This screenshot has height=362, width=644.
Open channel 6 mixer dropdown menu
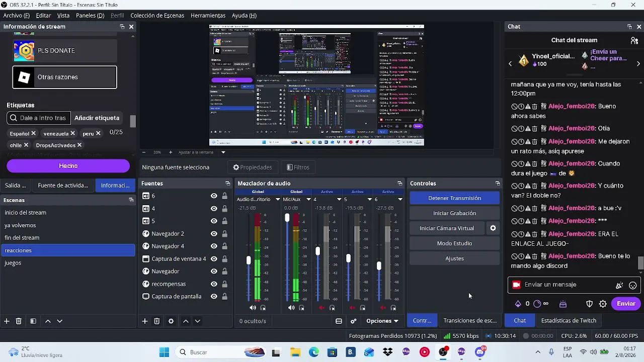click(400, 200)
